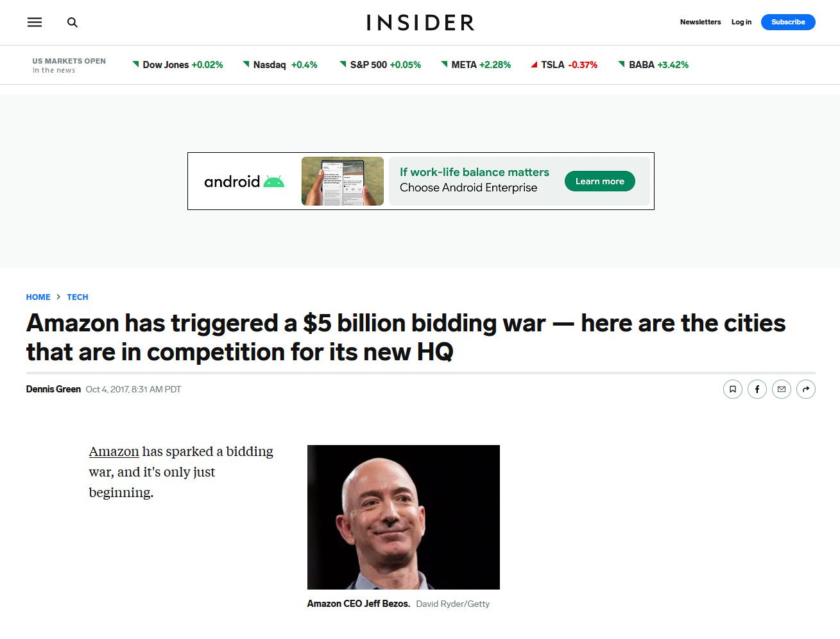Go to TECH breadcrumb
The width and height of the screenshot is (840, 639).
[x=78, y=297]
